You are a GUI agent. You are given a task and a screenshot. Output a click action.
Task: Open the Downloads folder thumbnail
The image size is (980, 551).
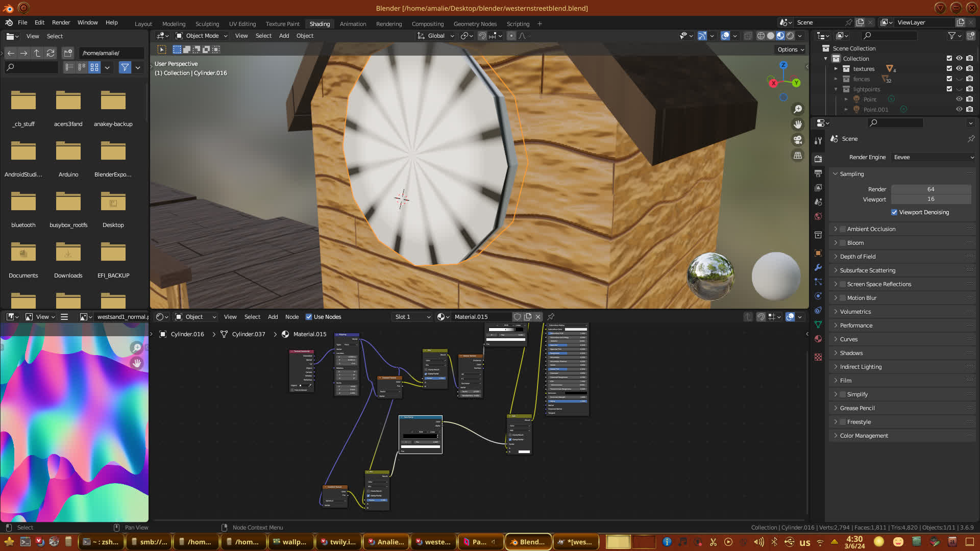tap(68, 254)
